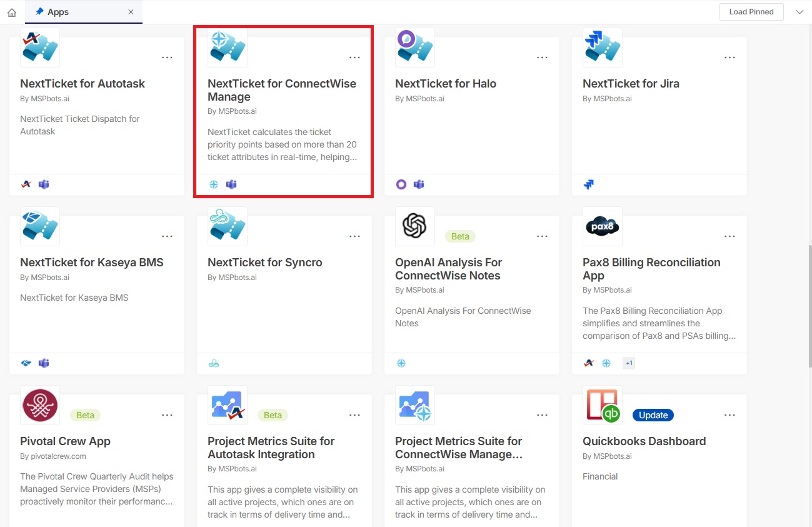Open more options for NextTicket for Autotask
The width and height of the screenshot is (812, 527).
(167, 58)
